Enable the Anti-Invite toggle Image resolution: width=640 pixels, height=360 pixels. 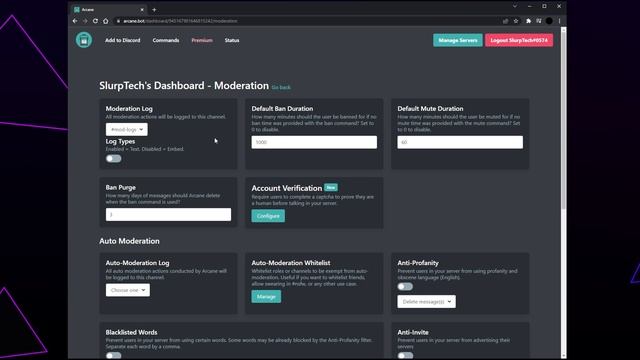coord(405,356)
